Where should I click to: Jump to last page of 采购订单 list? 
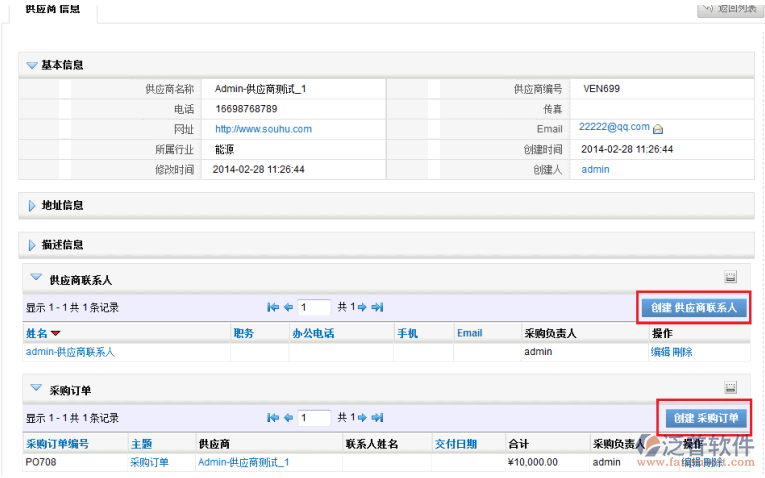pyautogui.click(x=377, y=418)
